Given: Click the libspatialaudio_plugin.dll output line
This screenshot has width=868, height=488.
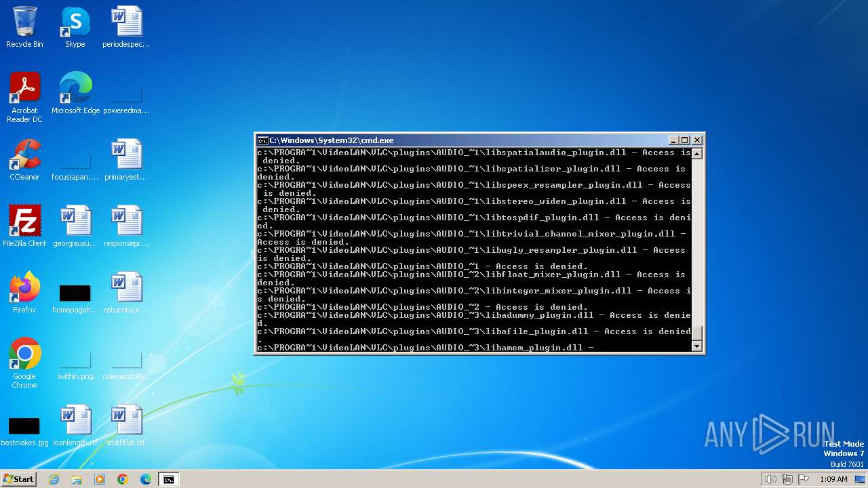Looking at the screenshot, I should (x=474, y=157).
